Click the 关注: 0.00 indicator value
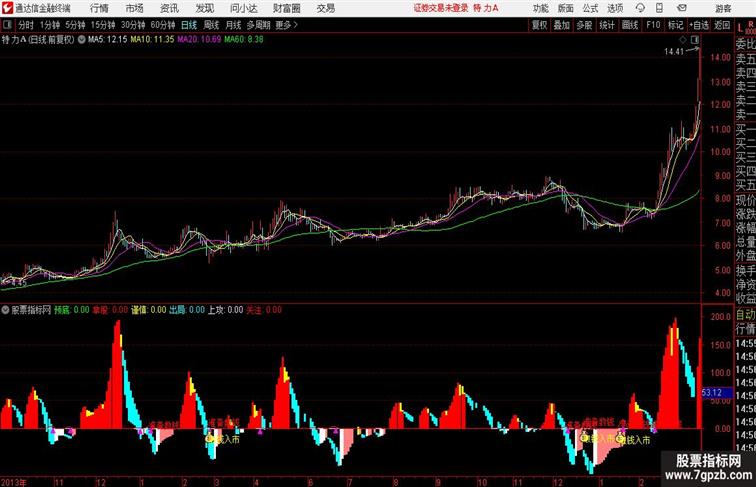Image resolution: width=756 pixels, height=487 pixels. (x=264, y=310)
